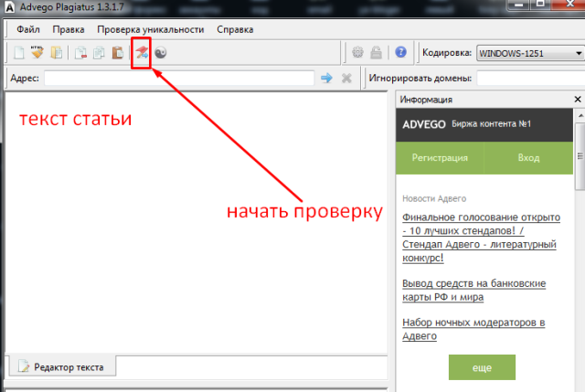
Task: Create a new blank document
Action: [x=19, y=53]
